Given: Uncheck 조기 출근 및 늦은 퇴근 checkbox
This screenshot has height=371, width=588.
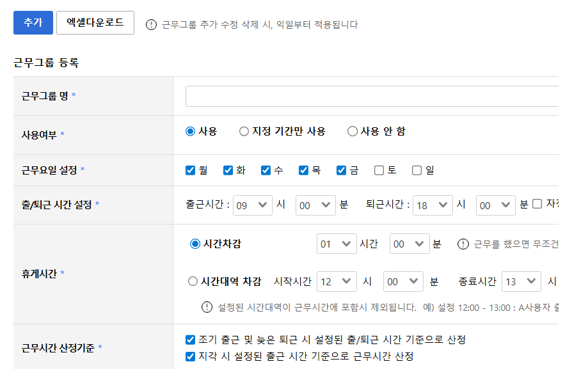Looking at the screenshot, I should click(190, 339).
